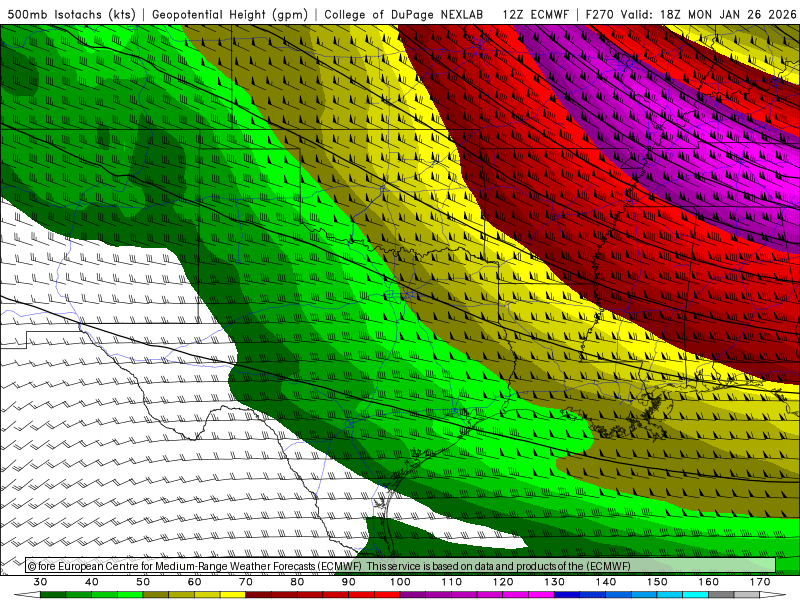The width and height of the screenshot is (800, 600).
Task: Click the legend value 130
Action: (x=555, y=582)
